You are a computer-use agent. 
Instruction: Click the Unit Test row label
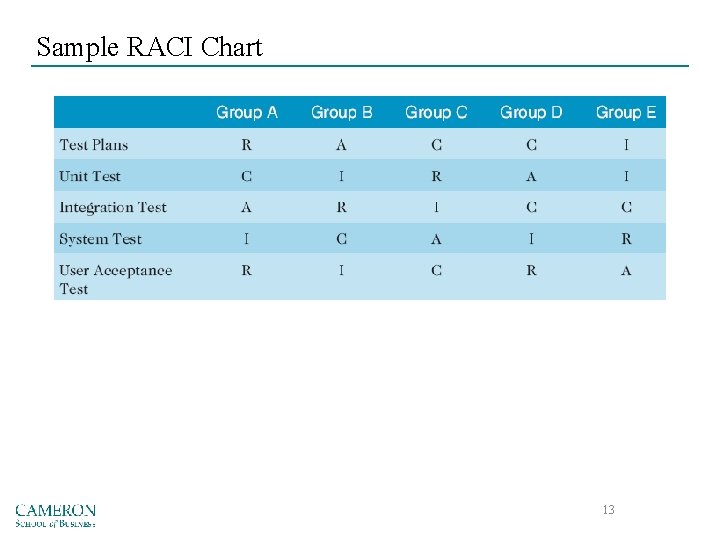point(90,176)
